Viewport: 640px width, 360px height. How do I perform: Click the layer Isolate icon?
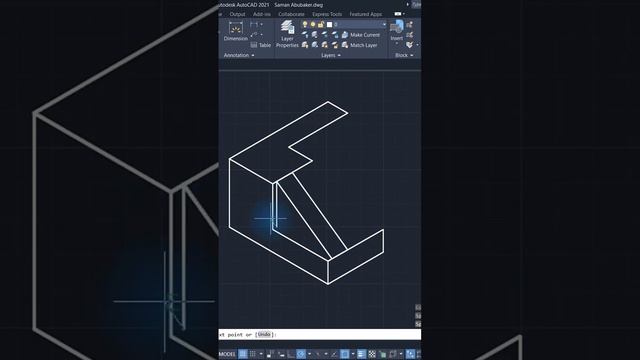[315, 35]
